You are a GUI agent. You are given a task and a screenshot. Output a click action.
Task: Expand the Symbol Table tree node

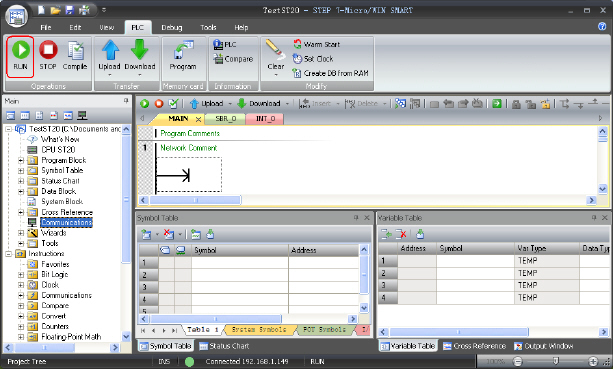tap(21, 171)
